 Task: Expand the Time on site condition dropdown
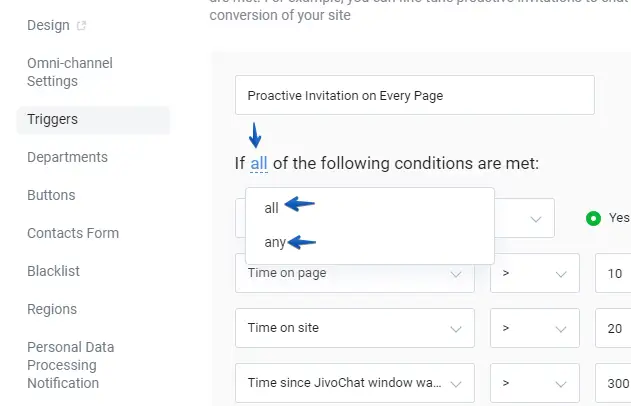point(354,327)
